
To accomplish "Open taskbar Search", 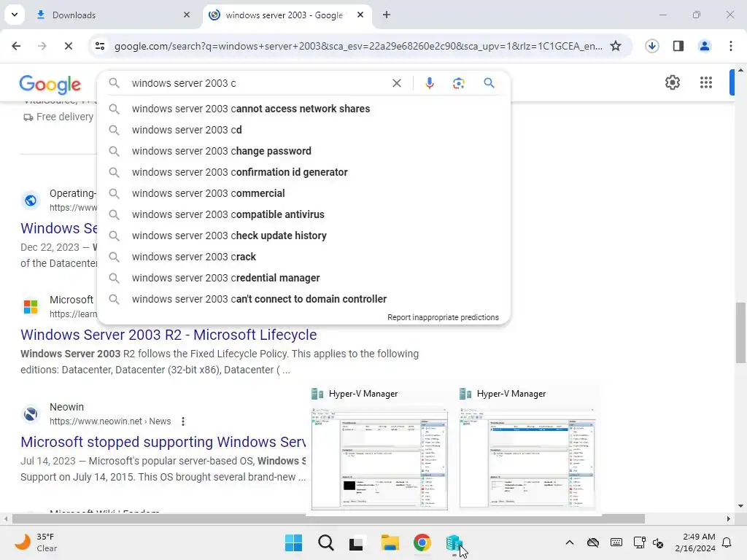I will [326, 542].
